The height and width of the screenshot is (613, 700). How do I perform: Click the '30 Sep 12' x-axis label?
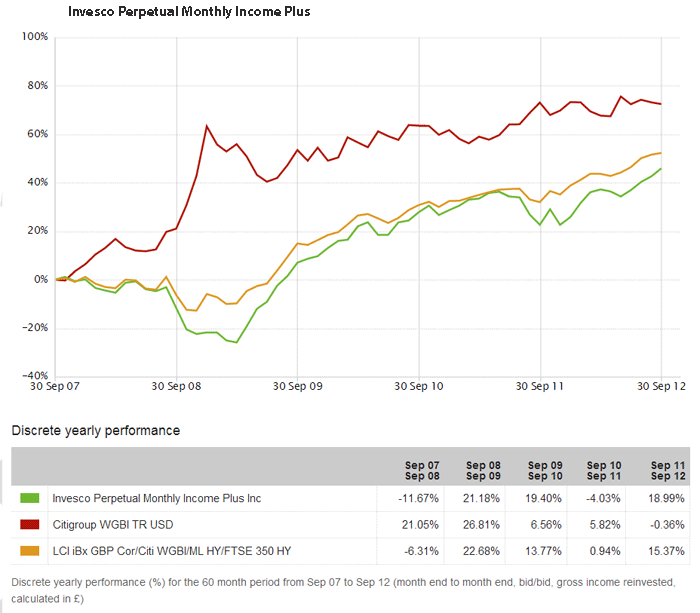point(661,386)
